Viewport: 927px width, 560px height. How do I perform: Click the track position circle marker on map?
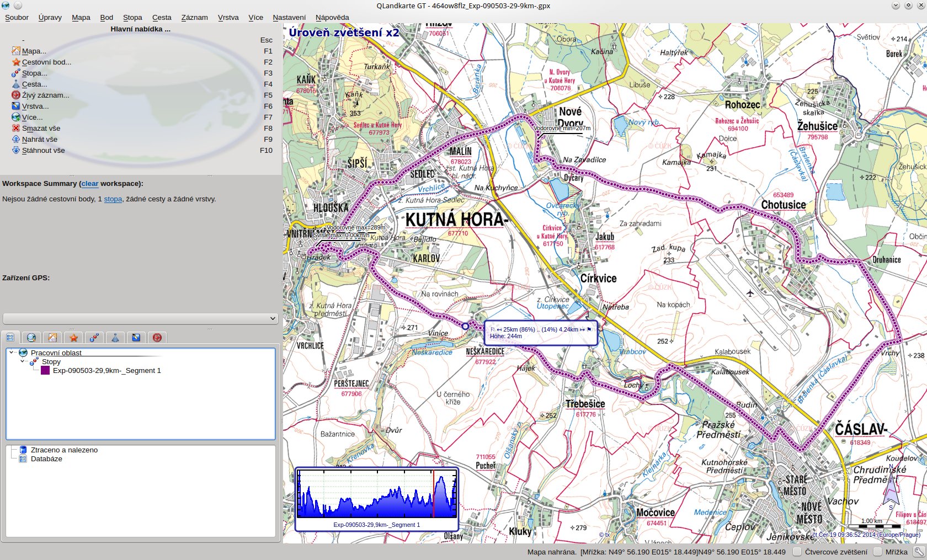point(465,326)
